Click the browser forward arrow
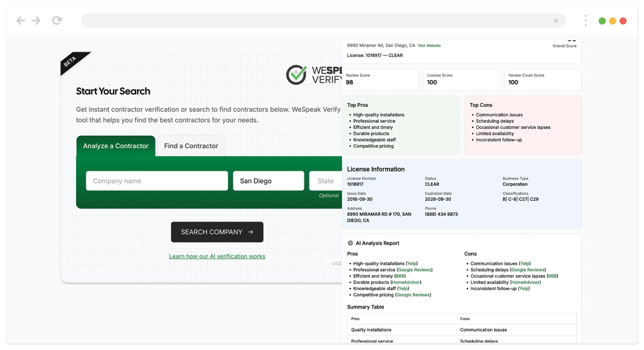Image resolution: width=644 pixels, height=350 pixels. pyautogui.click(x=36, y=20)
